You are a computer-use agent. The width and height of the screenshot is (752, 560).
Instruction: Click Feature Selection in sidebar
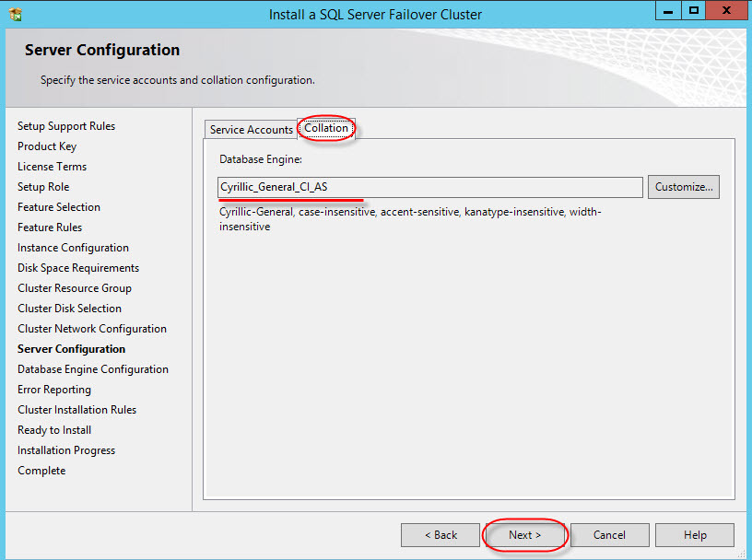click(x=59, y=207)
